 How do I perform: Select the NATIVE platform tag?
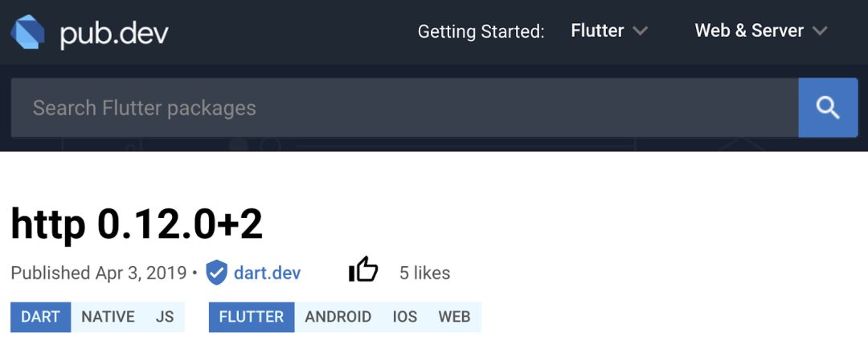[x=108, y=317]
